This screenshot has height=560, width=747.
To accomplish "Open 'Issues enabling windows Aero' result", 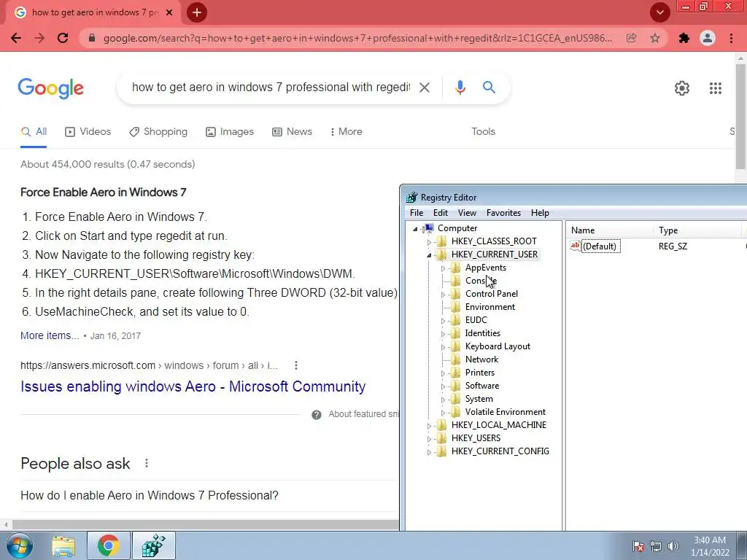I will (x=193, y=386).
